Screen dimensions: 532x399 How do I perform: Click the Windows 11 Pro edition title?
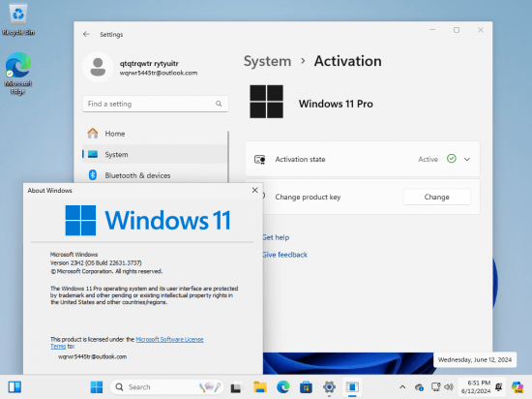tap(336, 104)
